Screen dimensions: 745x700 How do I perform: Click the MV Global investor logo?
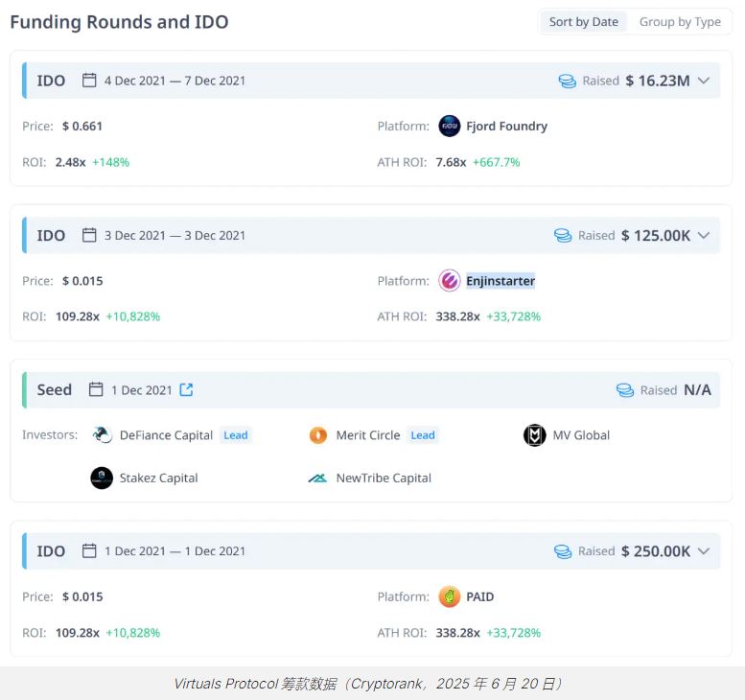pos(534,435)
